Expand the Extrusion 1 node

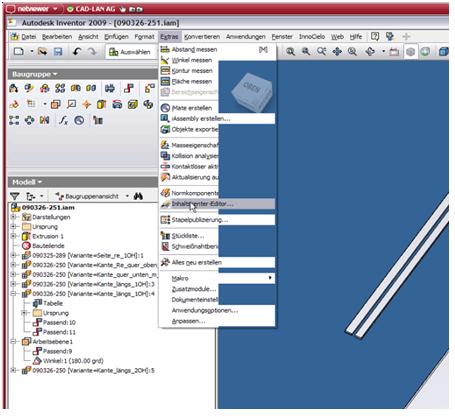13,236
